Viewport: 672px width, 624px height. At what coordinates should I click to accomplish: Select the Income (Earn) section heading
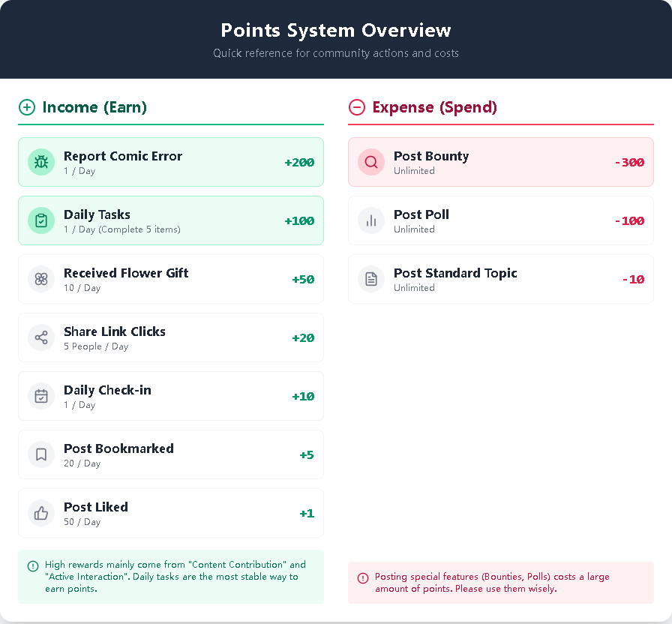[x=94, y=107]
